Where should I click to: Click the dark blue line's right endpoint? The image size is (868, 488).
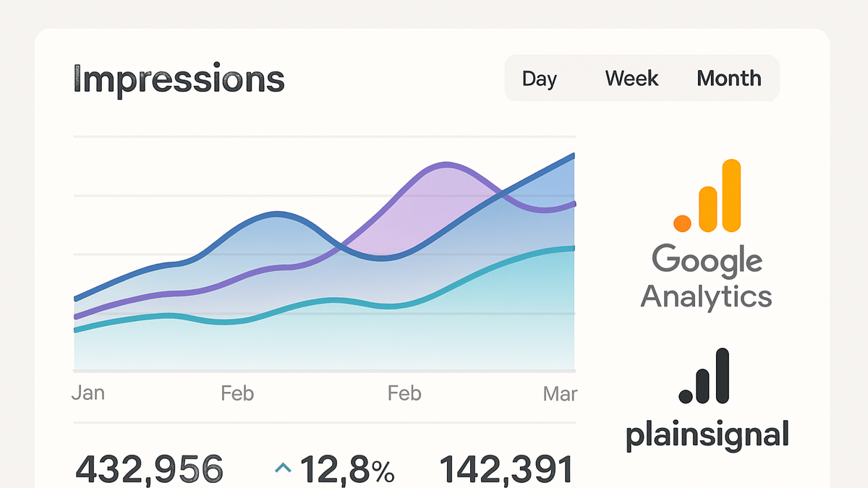click(573, 155)
